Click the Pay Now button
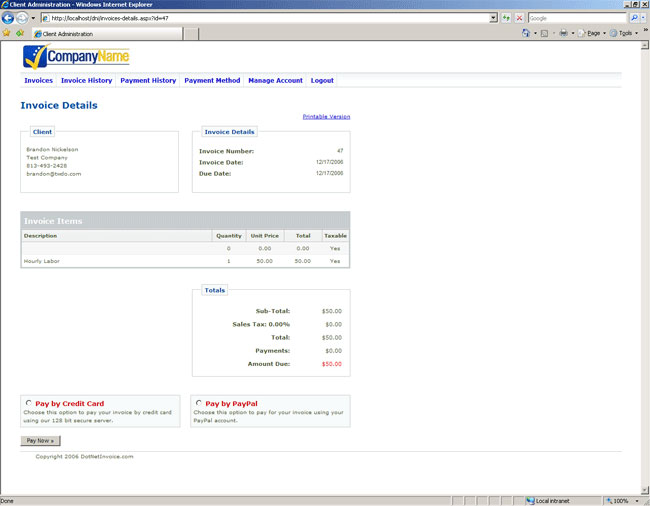 click(x=41, y=440)
